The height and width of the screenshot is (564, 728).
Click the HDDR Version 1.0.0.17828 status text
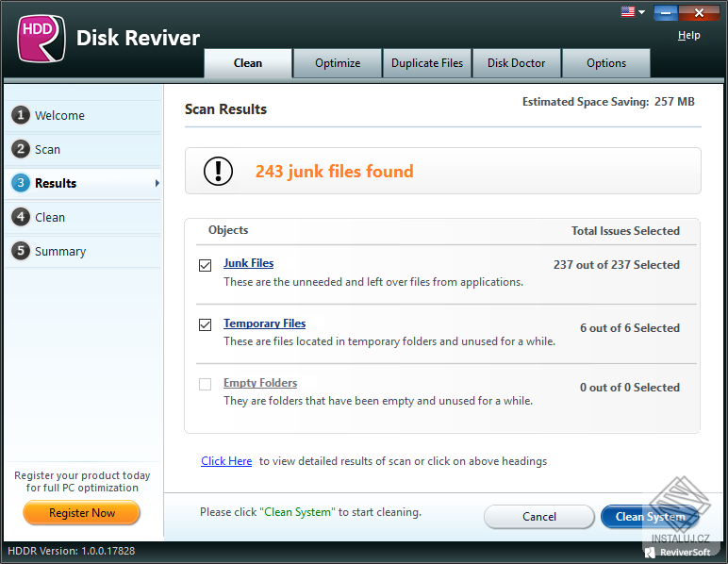(72, 551)
